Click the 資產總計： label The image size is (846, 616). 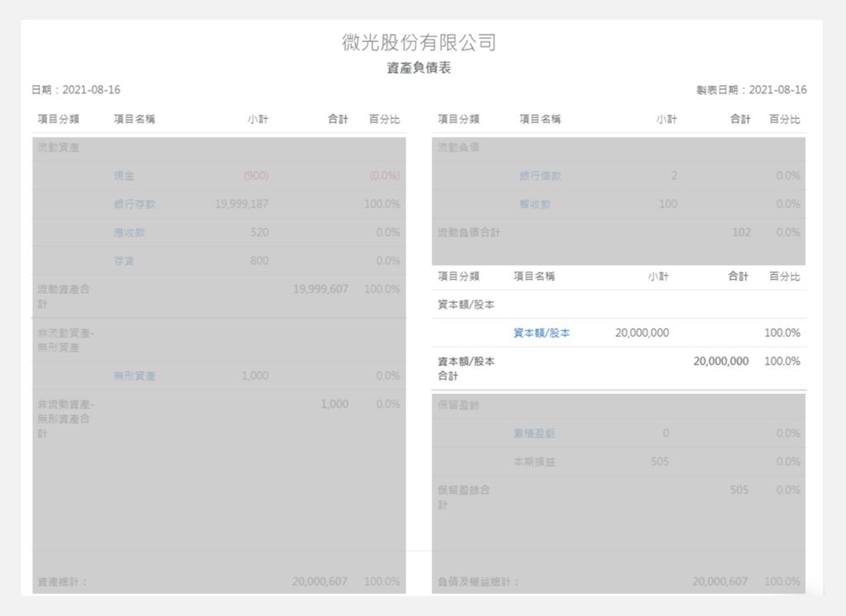click(x=63, y=582)
